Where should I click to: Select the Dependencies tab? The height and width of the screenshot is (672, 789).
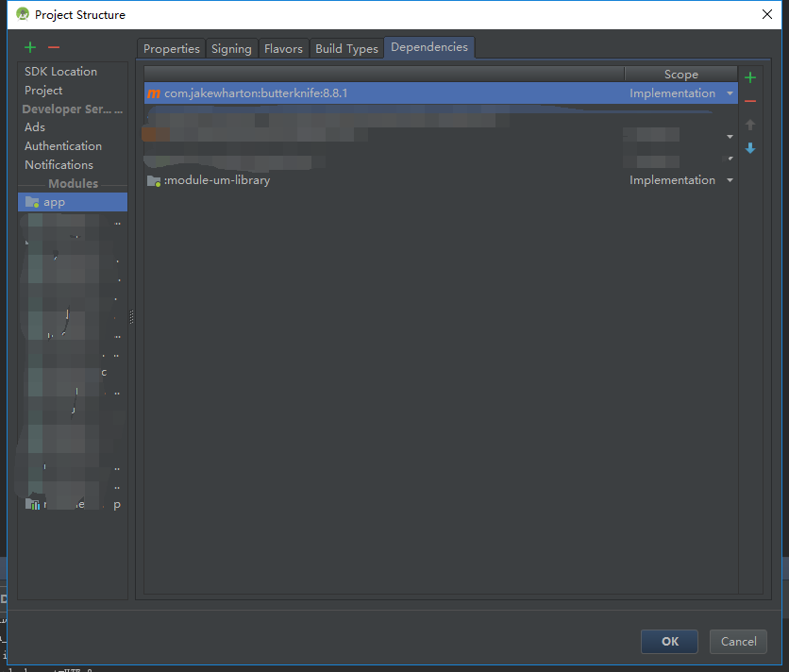click(x=429, y=47)
